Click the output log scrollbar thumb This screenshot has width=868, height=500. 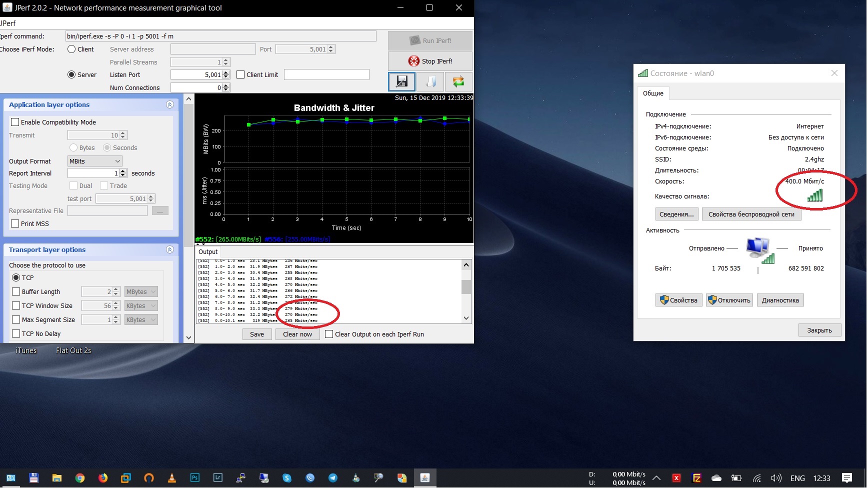(x=466, y=286)
